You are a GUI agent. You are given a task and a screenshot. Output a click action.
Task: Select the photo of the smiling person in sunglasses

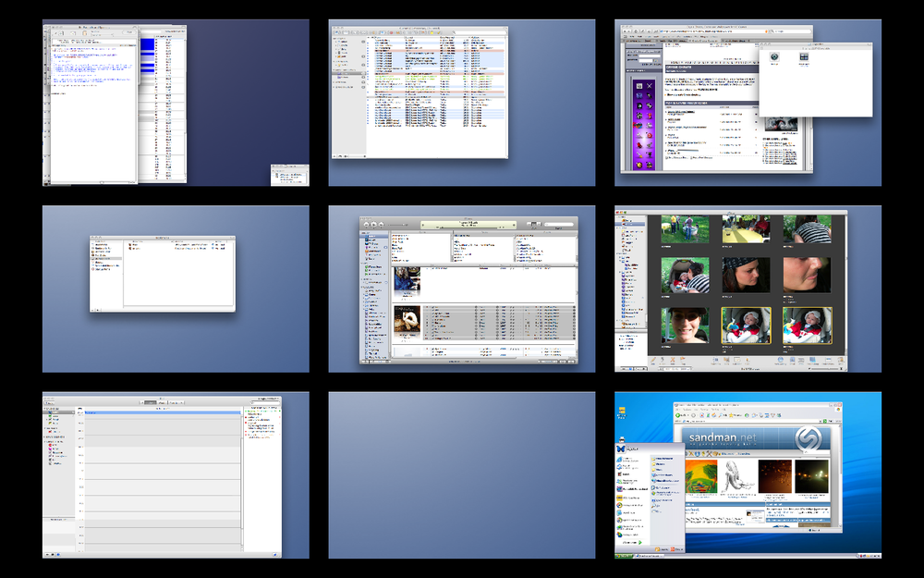point(685,326)
